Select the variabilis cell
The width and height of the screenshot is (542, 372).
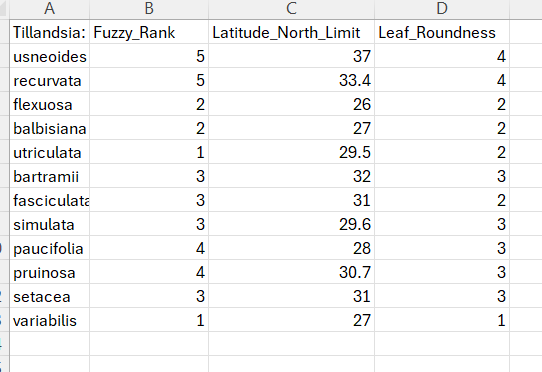pyautogui.click(x=49, y=320)
